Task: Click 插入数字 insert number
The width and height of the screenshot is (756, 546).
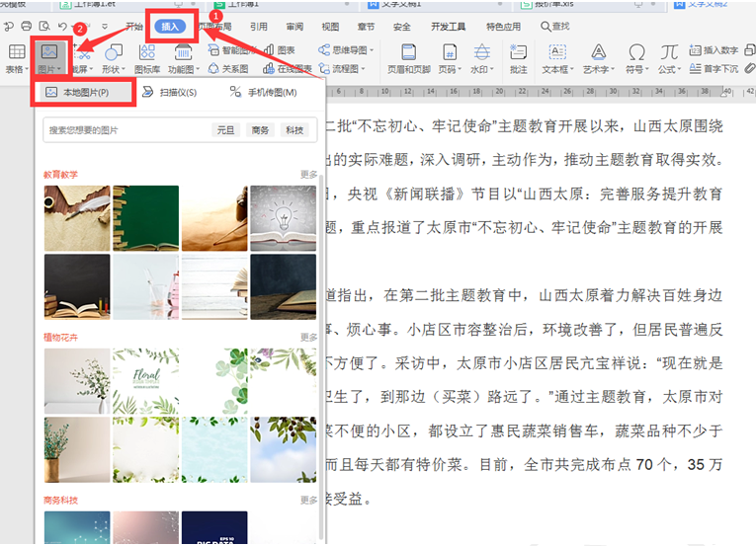Action: click(x=714, y=50)
